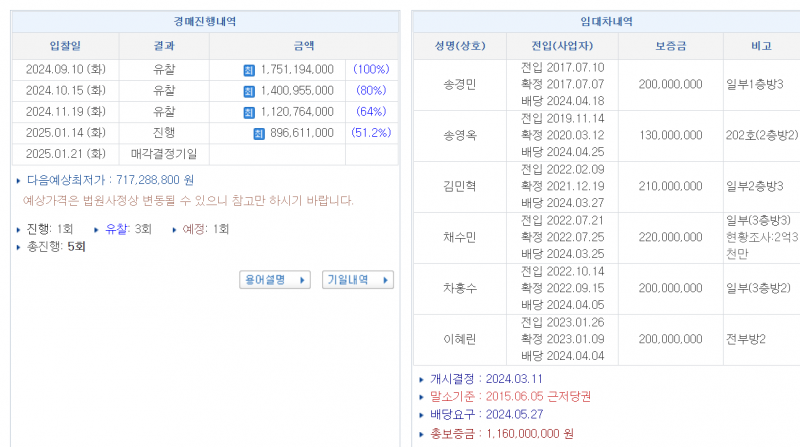Click the 최 icon beside 896,611,000
This screenshot has height=447, width=800.
[x=258, y=133]
